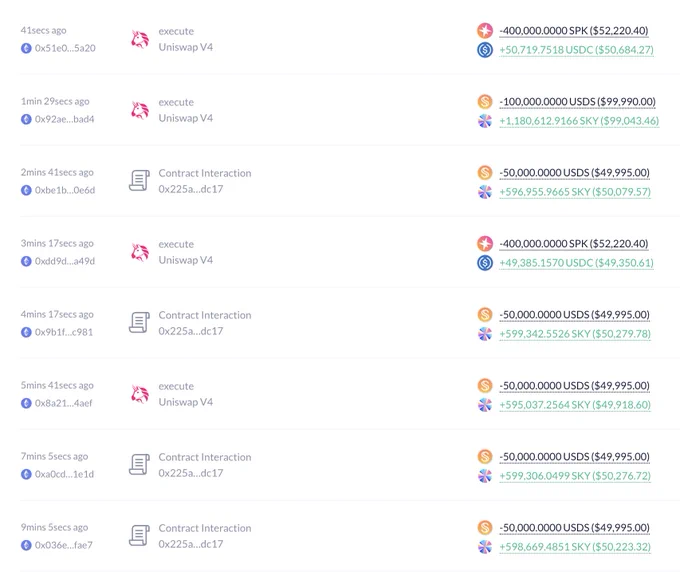Click SKY token icon beside +598,669.4851 SKY
680x572 pixels.
(x=485, y=547)
